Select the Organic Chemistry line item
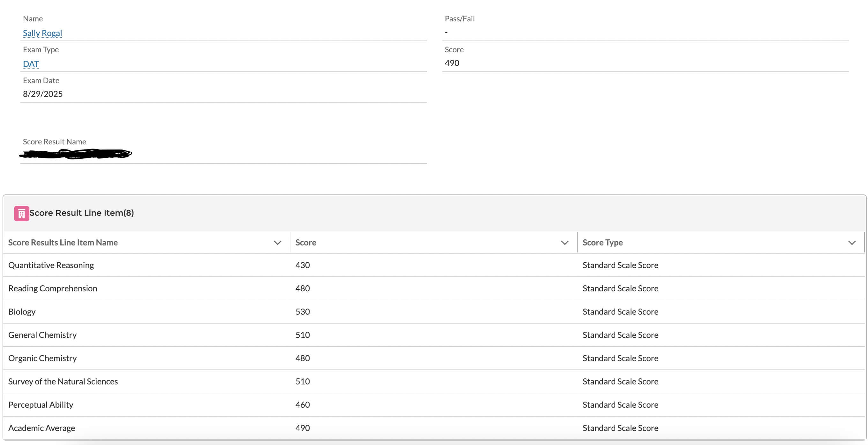Image resolution: width=868 pixels, height=445 pixels. coord(42,358)
